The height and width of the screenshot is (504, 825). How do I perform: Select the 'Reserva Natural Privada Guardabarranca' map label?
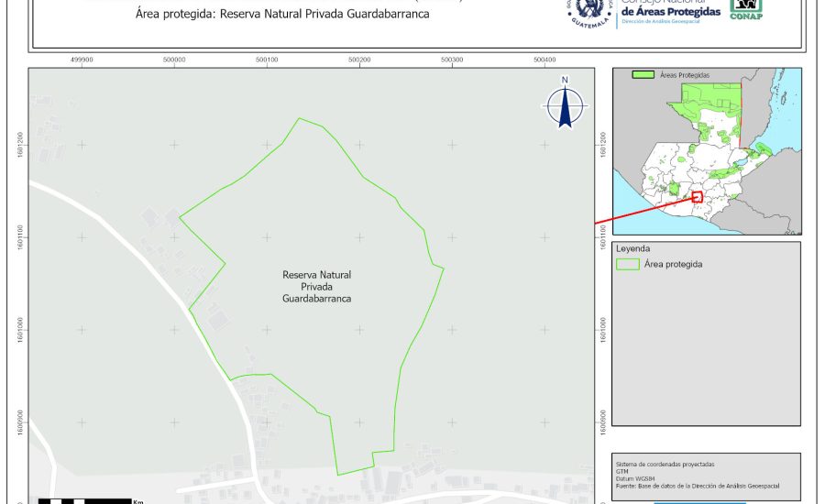tap(316, 287)
